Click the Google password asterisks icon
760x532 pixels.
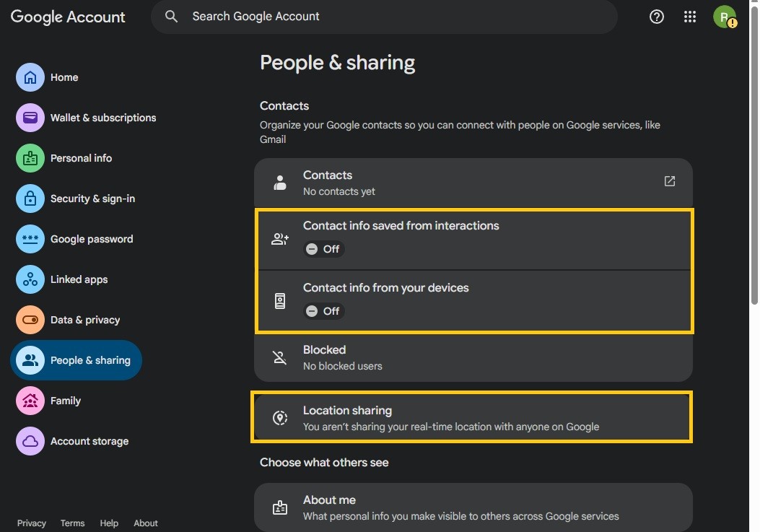point(30,239)
